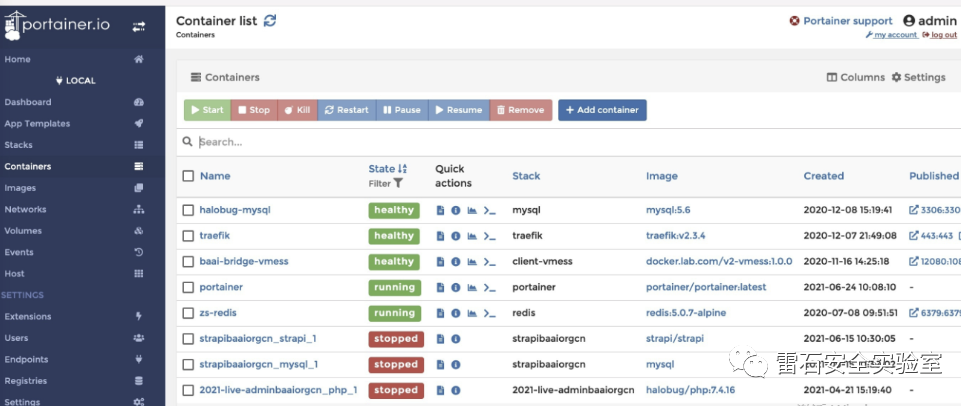Inspect the portainer container

tap(455, 287)
